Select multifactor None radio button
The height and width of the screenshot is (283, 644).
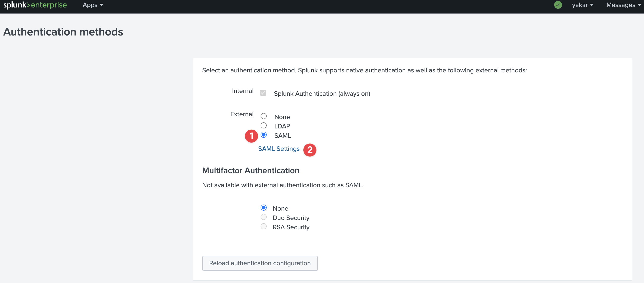click(x=263, y=208)
